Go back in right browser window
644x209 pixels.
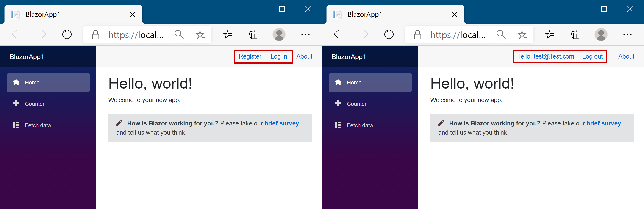pyautogui.click(x=339, y=34)
